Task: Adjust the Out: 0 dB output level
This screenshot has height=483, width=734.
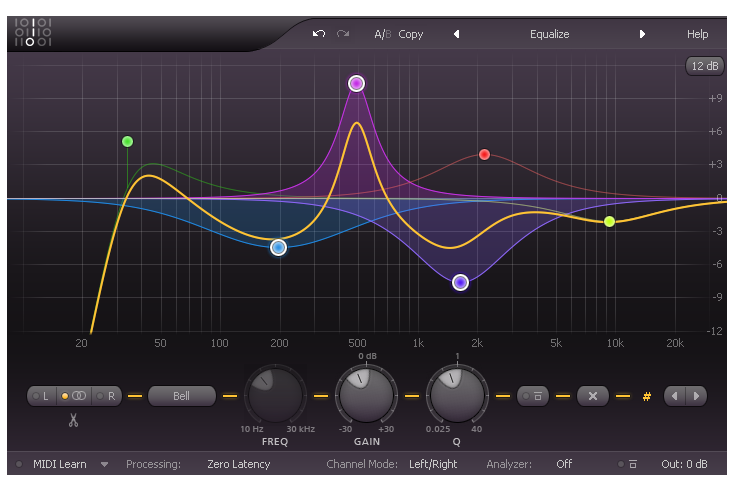Action: pyautogui.click(x=684, y=464)
